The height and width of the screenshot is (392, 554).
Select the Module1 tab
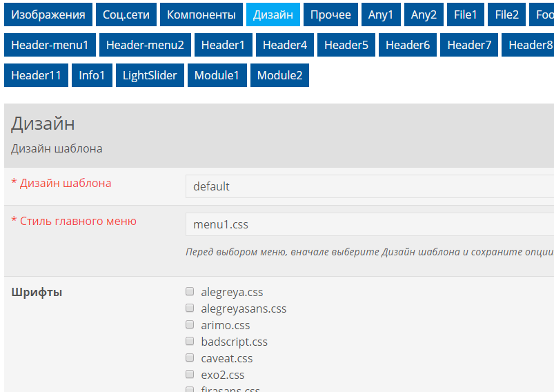pos(217,75)
